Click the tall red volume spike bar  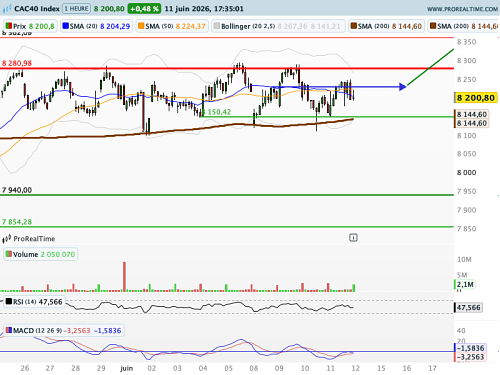(124, 277)
